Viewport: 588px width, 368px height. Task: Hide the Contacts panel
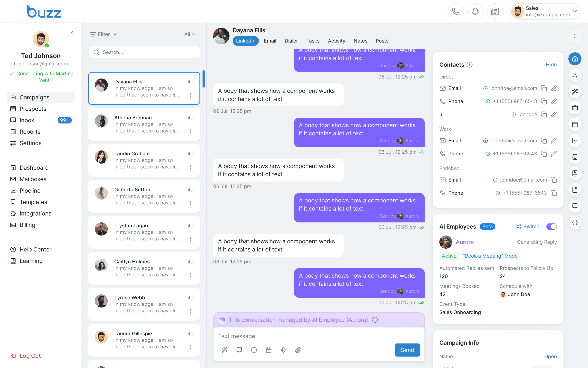551,64
